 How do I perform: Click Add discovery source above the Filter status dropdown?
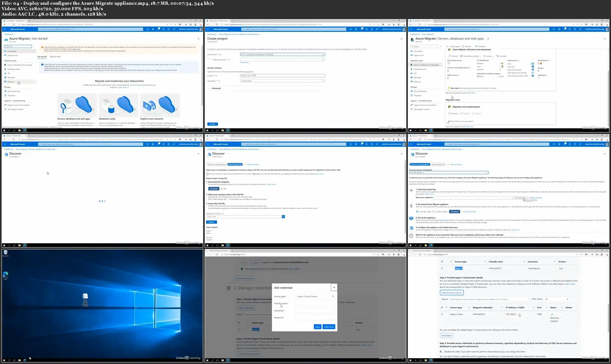click(451, 293)
